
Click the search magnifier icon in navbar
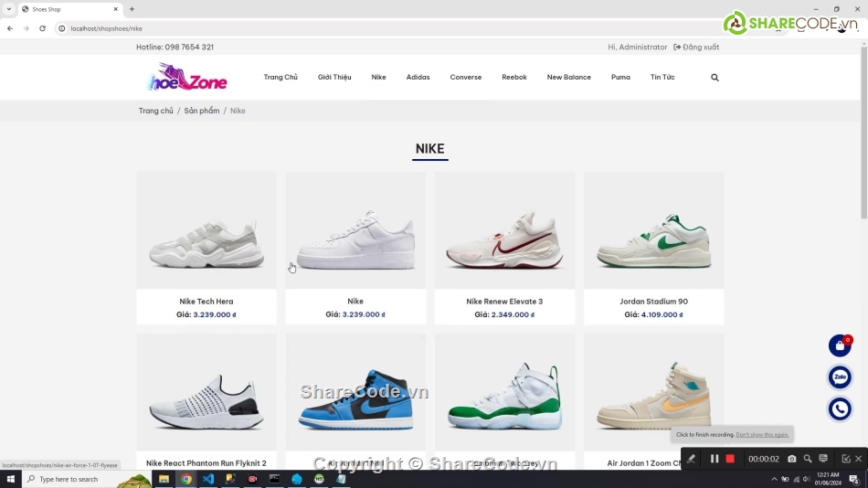tap(715, 78)
